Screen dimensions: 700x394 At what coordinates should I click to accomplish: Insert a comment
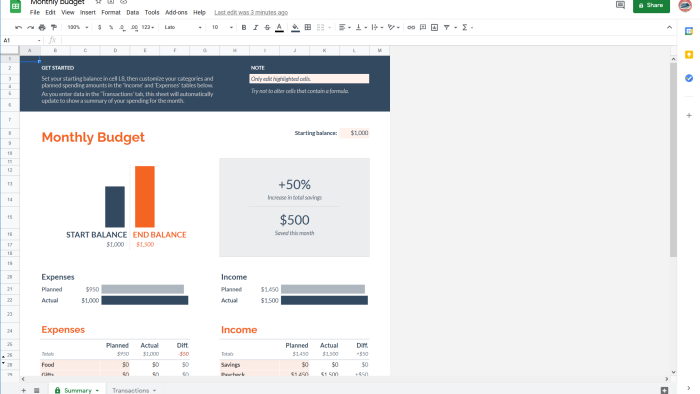click(423, 28)
